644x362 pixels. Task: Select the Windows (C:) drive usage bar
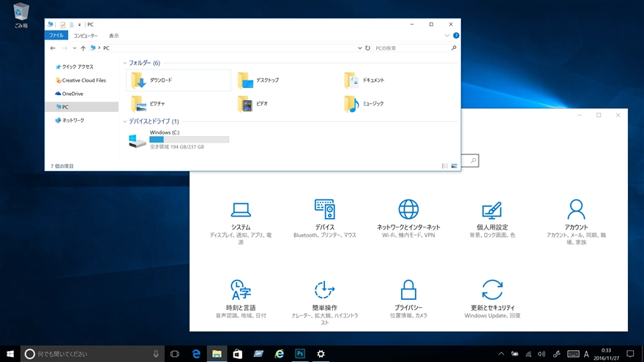tap(189, 139)
